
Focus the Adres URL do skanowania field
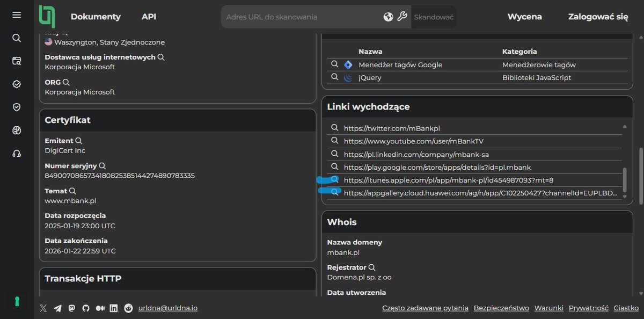303,17
